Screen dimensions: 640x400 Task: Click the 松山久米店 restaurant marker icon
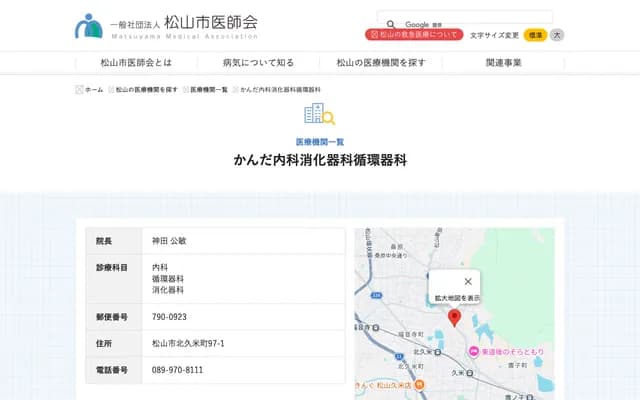(420, 384)
